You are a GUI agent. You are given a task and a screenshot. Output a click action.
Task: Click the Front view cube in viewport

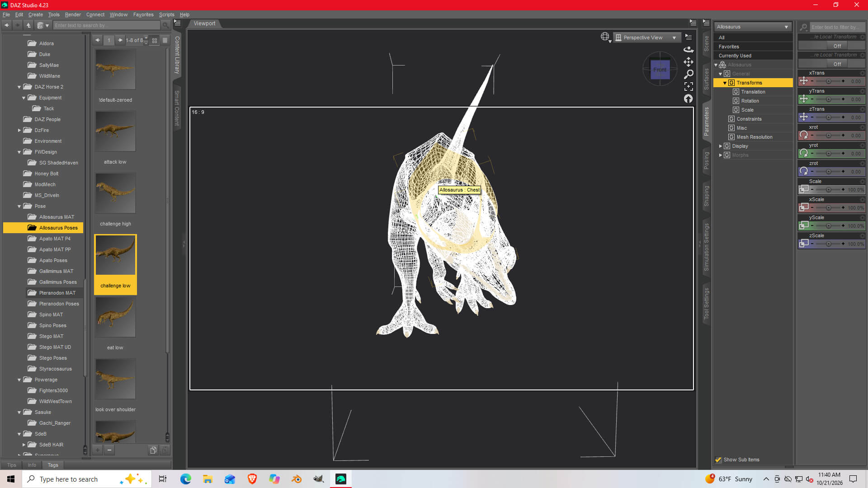[x=660, y=70]
